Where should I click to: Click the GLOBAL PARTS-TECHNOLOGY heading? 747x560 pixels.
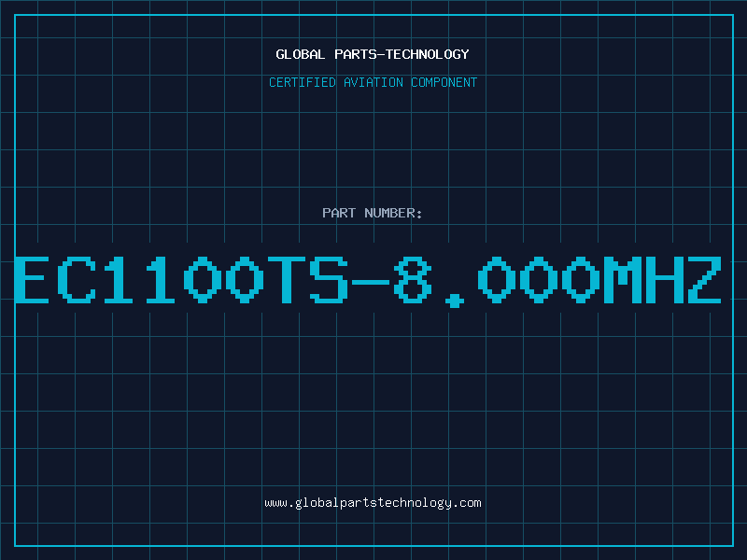tap(373, 54)
